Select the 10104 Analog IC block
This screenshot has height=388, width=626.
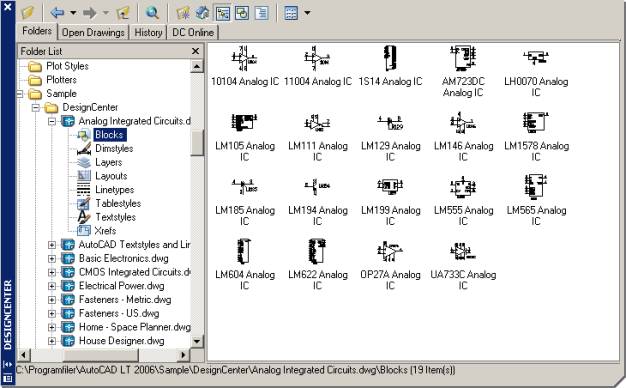coord(245,67)
